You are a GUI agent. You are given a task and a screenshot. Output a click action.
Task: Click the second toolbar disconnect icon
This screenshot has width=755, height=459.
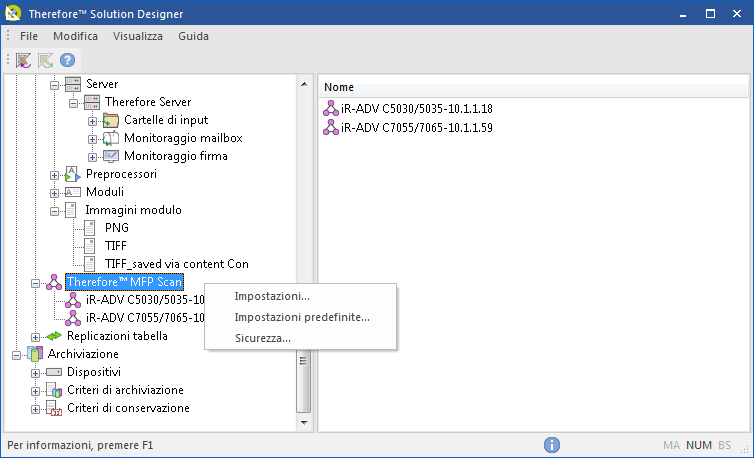point(45,60)
